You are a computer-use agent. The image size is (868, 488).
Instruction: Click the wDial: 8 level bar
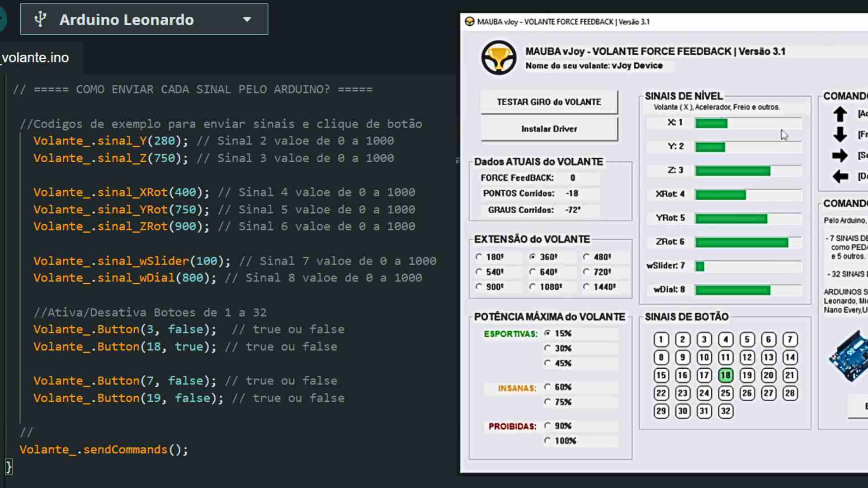pyautogui.click(x=748, y=290)
